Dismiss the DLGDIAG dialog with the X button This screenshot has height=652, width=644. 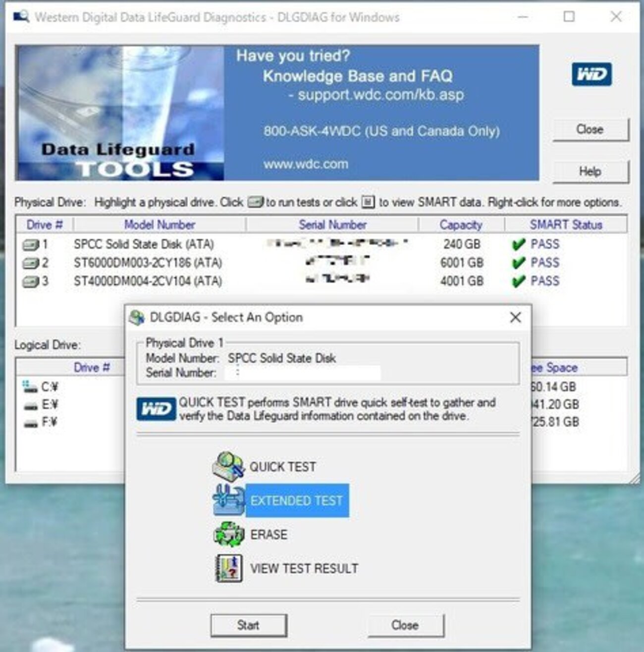tap(515, 317)
